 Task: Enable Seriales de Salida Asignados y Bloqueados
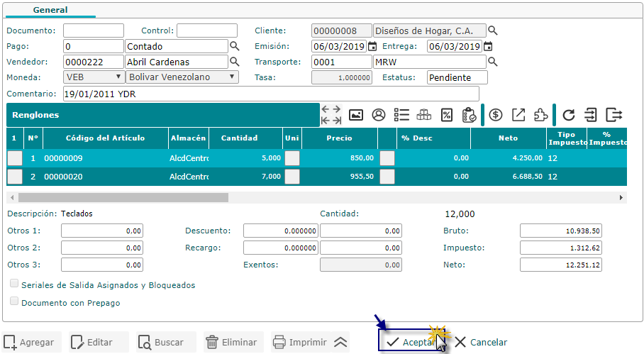[15, 284]
